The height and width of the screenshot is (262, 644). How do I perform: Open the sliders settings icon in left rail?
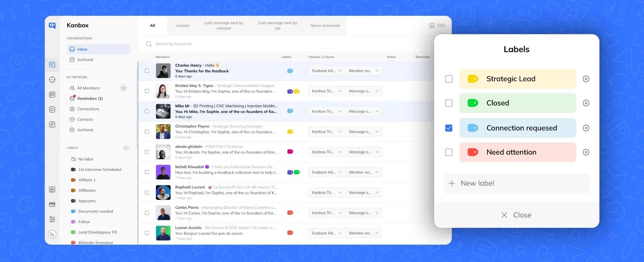[x=52, y=219]
